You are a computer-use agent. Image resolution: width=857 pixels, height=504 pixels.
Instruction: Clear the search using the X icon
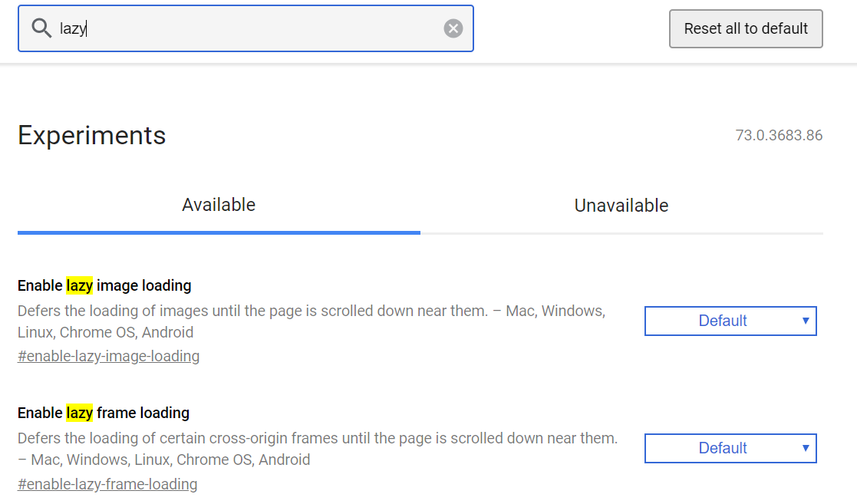click(x=453, y=28)
